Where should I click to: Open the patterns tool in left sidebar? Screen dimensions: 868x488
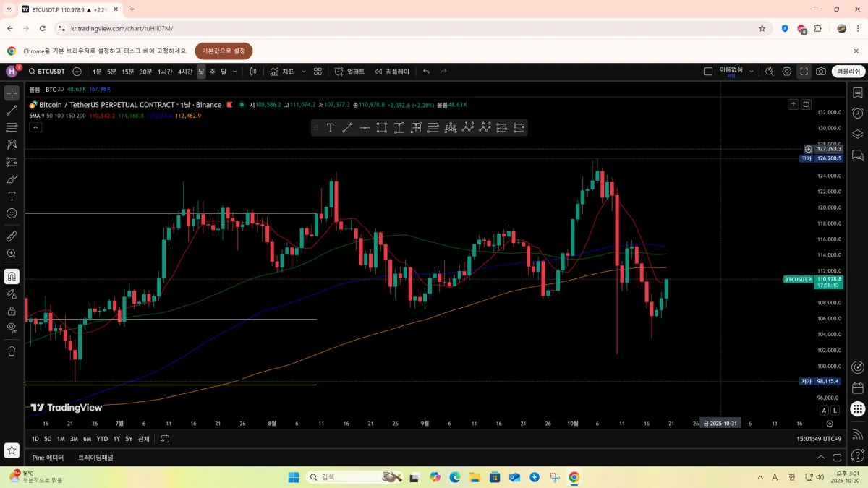coord(12,145)
